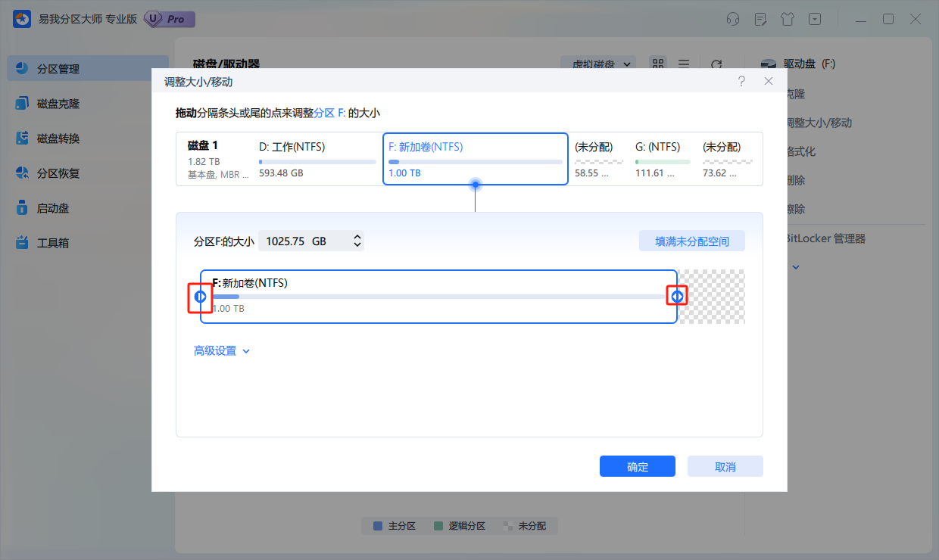
Task: Select the D: 工作(NTFS) partition block
Action: click(317, 159)
